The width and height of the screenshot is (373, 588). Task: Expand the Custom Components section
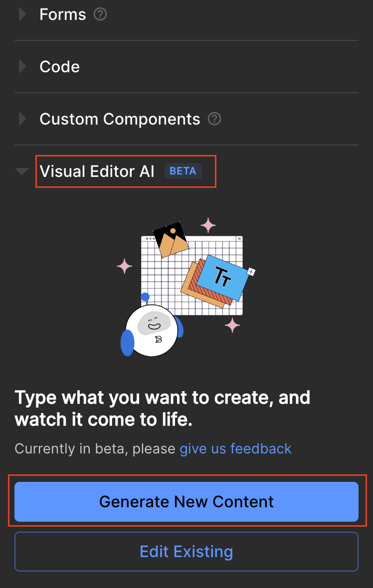(x=21, y=119)
